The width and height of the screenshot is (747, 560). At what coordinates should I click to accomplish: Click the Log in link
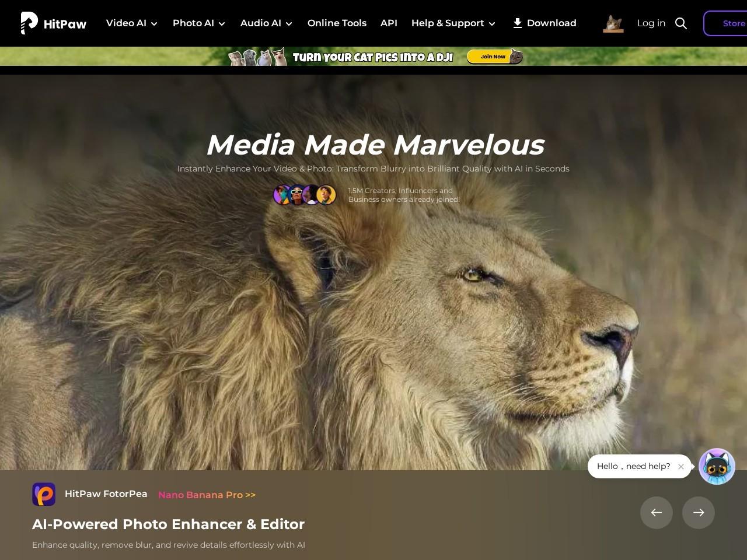651,23
